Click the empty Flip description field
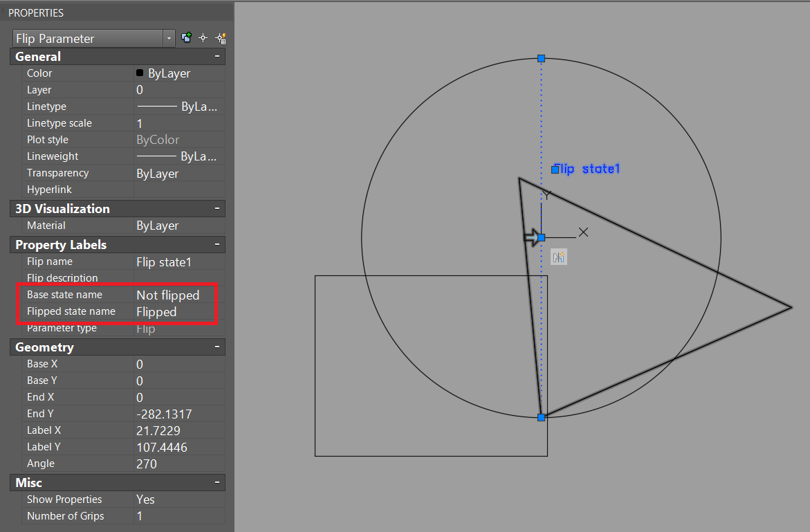 tap(176, 277)
